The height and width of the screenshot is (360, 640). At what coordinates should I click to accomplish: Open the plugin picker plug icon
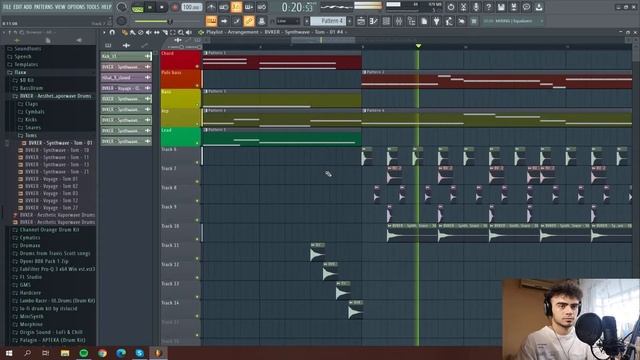pyautogui.click(x=436, y=21)
